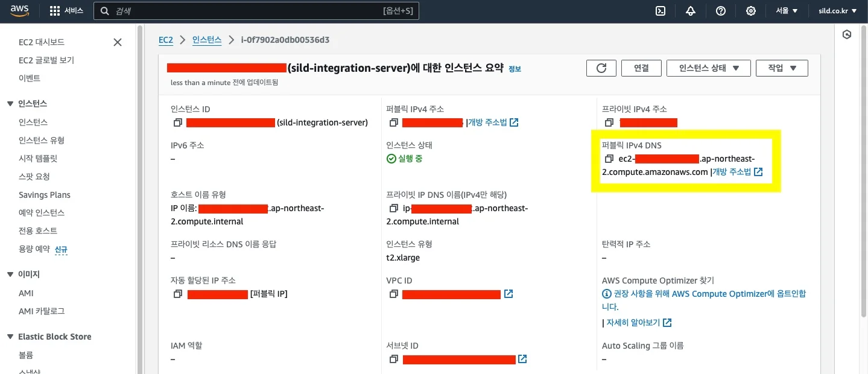Click the search input field
This screenshot has height=374, width=868.
pos(256,11)
